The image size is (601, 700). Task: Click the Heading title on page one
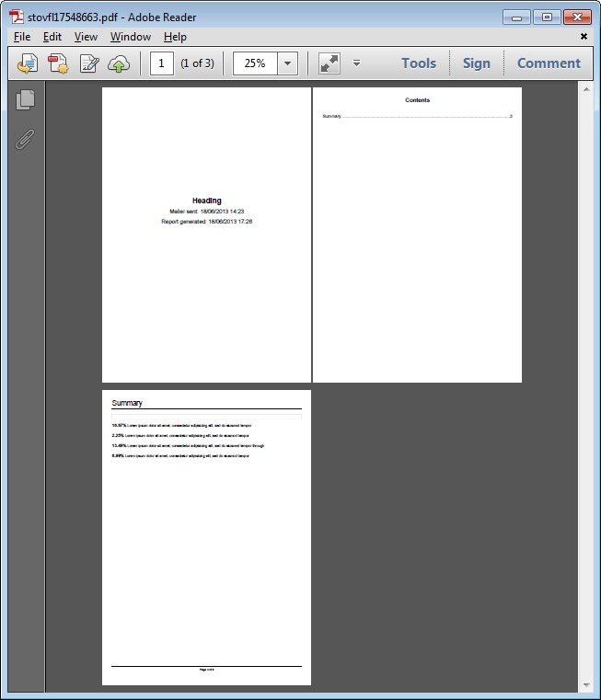point(207,201)
